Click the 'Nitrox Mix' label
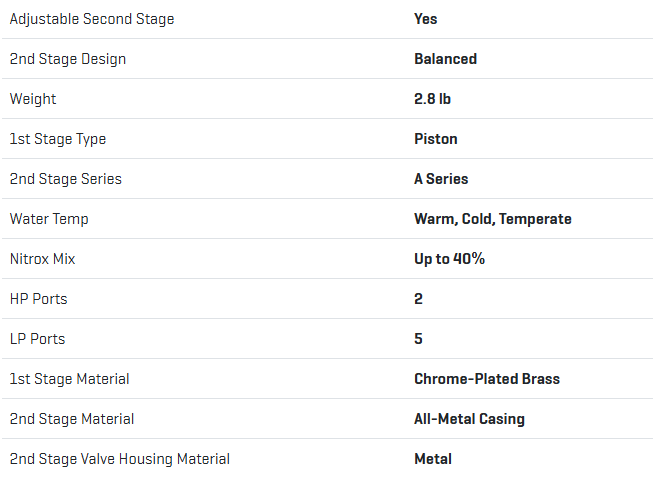Viewport: 653px width, 483px height. click(43, 259)
